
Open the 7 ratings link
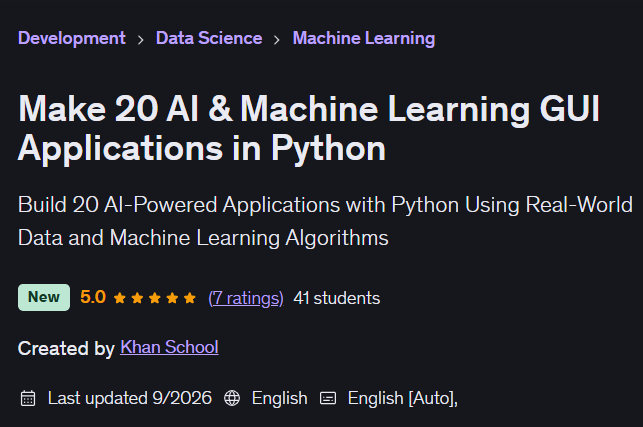pos(246,298)
